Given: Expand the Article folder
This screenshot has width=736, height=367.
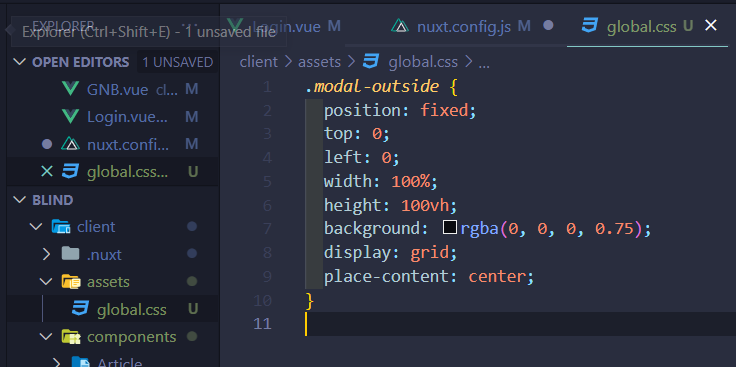Looking at the screenshot, I should 56,362.
